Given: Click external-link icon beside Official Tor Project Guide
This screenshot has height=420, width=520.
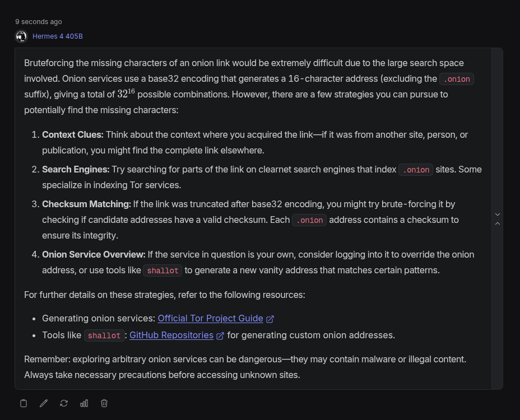Looking at the screenshot, I should pyautogui.click(x=270, y=319).
